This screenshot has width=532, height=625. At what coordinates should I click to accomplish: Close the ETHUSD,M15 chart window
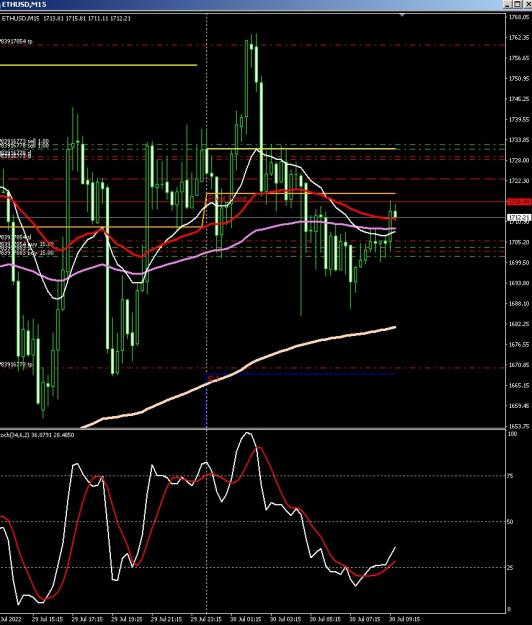coord(527,4)
